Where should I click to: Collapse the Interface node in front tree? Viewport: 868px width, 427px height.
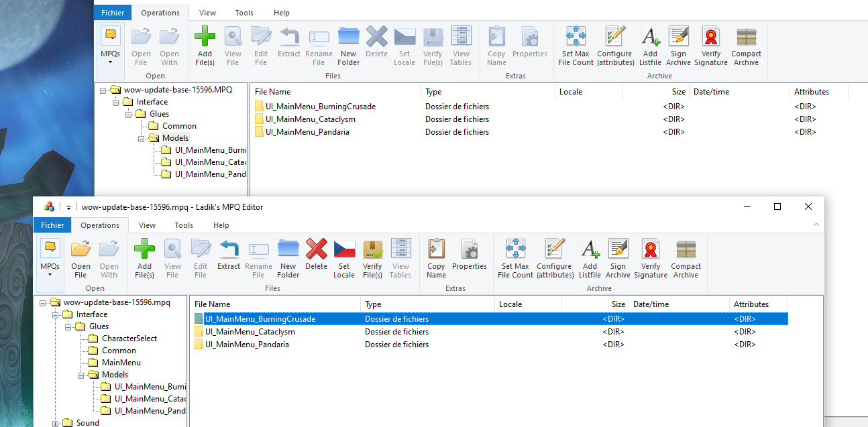click(x=56, y=314)
